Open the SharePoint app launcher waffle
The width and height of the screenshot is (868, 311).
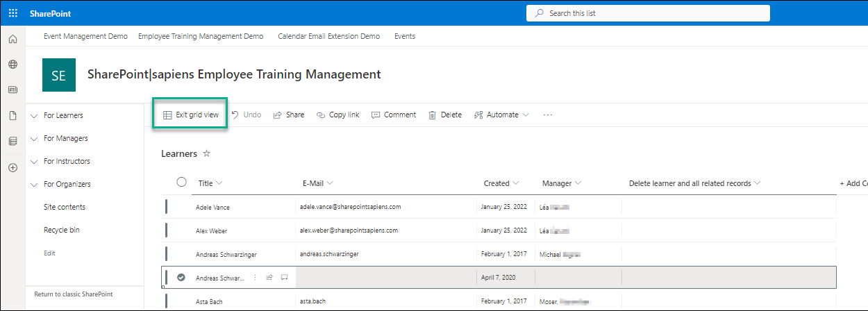pos(12,13)
